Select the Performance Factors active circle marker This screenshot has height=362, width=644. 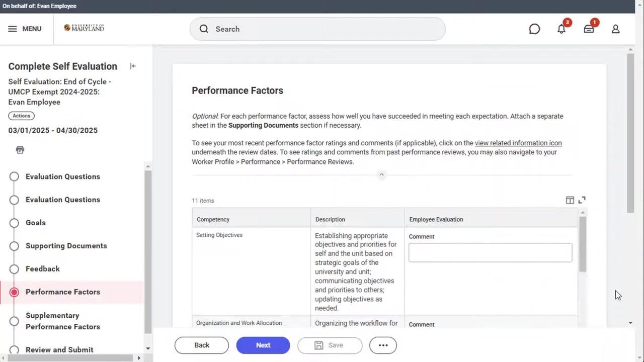pyautogui.click(x=14, y=292)
